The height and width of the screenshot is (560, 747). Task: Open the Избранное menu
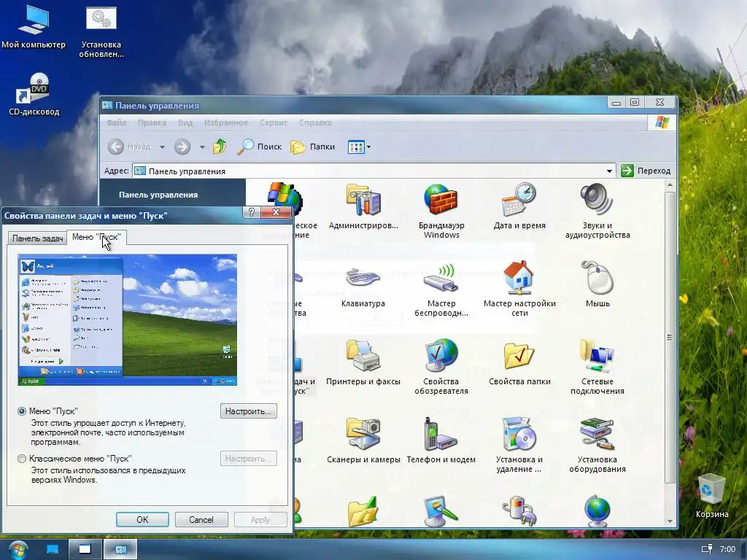pyautogui.click(x=226, y=122)
